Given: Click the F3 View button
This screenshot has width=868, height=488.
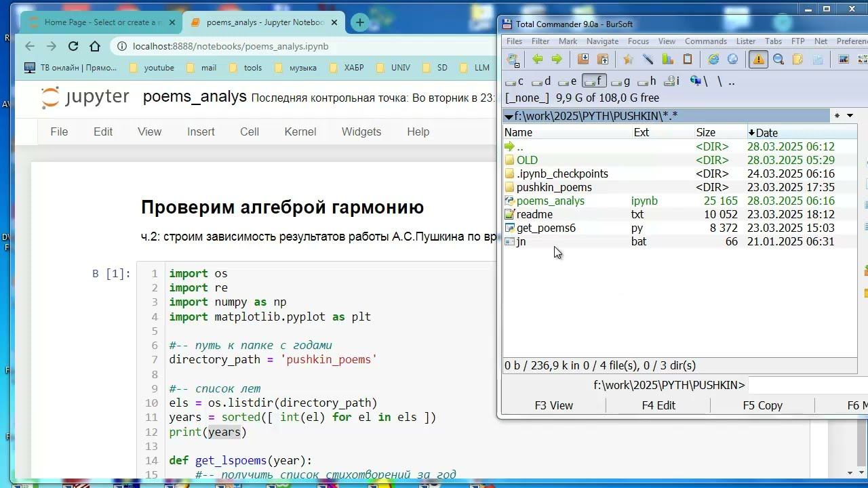Looking at the screenshot, I should tap(554, 405).
